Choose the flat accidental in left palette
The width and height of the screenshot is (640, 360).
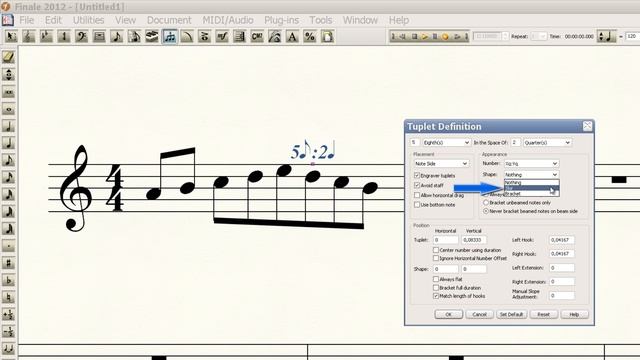(9, 280)
